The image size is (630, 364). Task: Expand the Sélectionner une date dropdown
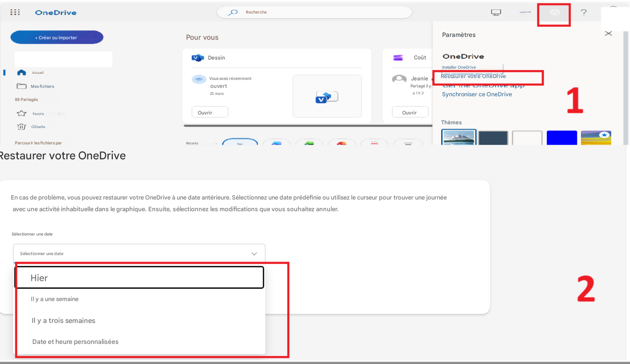[x=139, y=253]
